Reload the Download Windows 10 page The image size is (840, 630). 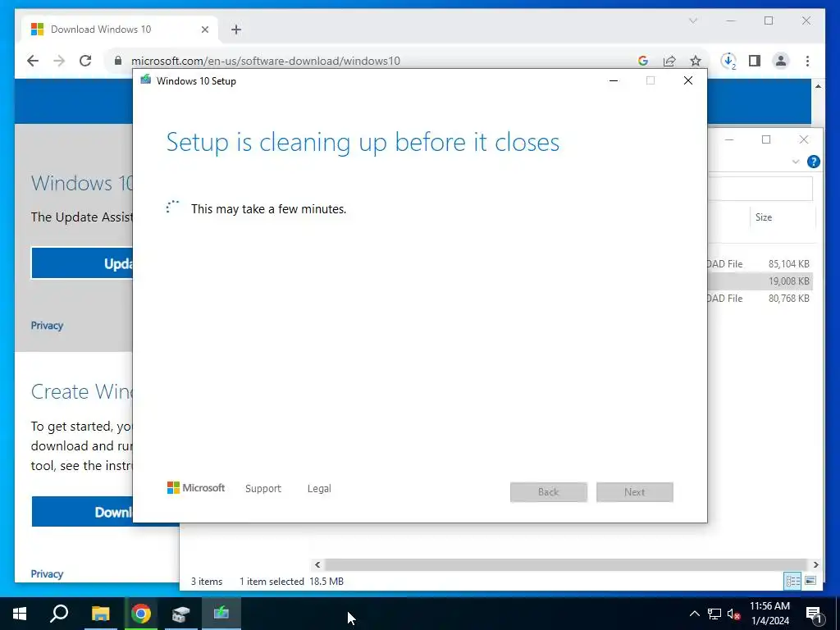click(85, 61)
